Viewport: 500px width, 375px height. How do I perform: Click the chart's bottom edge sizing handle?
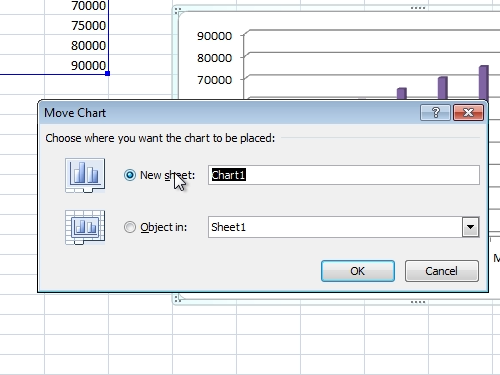coord(418,302)
